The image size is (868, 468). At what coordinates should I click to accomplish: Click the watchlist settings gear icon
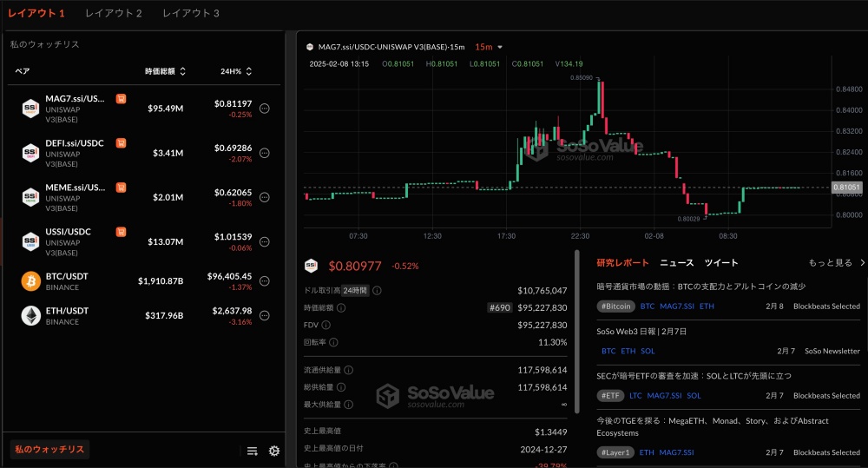click(274, 451)
